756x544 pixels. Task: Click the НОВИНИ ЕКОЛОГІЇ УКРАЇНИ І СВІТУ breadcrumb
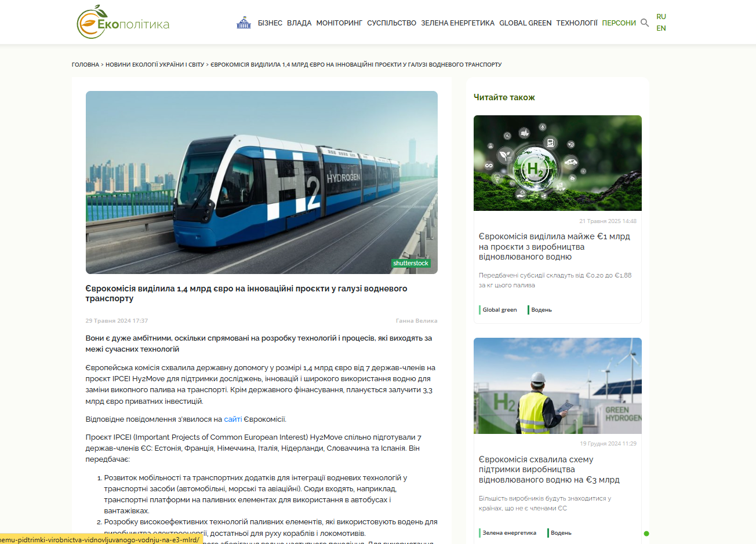coord(155,65)
